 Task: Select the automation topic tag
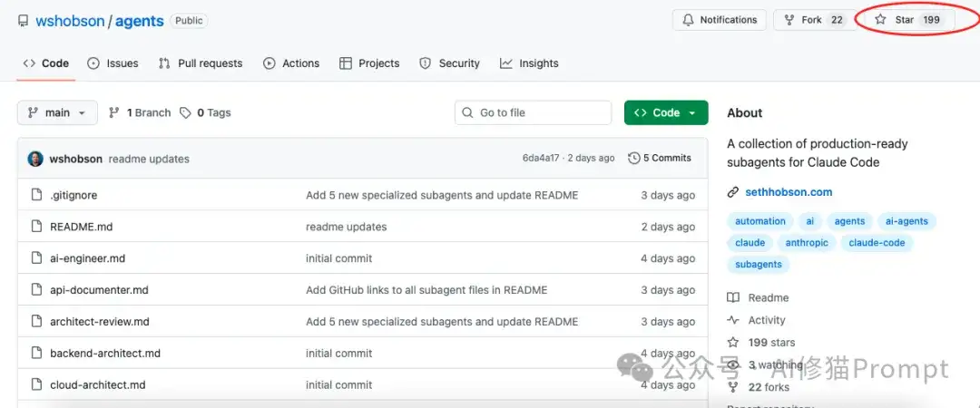[760, 221]
